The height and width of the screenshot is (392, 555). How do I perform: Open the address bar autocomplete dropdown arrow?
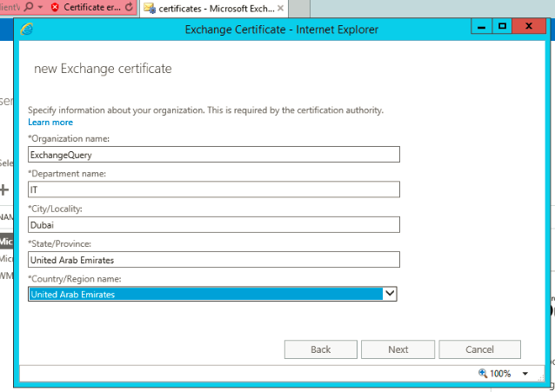coord(40,8)
